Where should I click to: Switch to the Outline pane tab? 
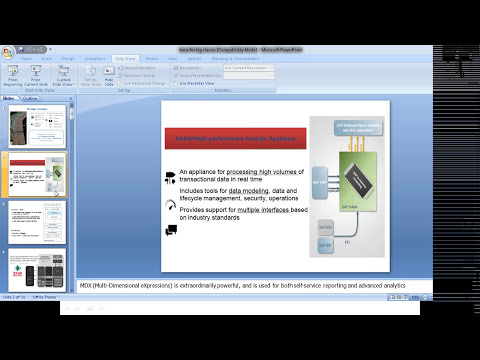pyautogui.click(x=30, y=99)
